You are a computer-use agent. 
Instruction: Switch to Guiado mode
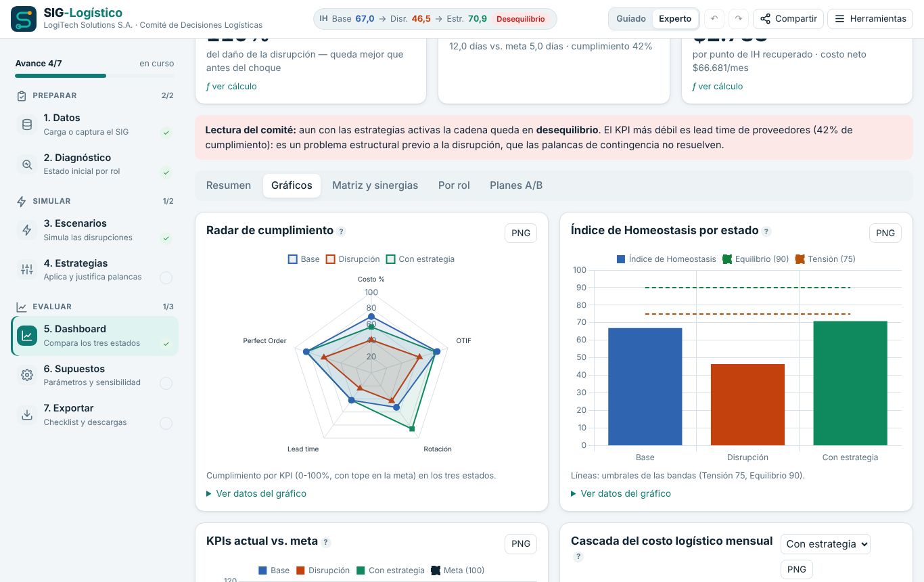tap(631, 19)
